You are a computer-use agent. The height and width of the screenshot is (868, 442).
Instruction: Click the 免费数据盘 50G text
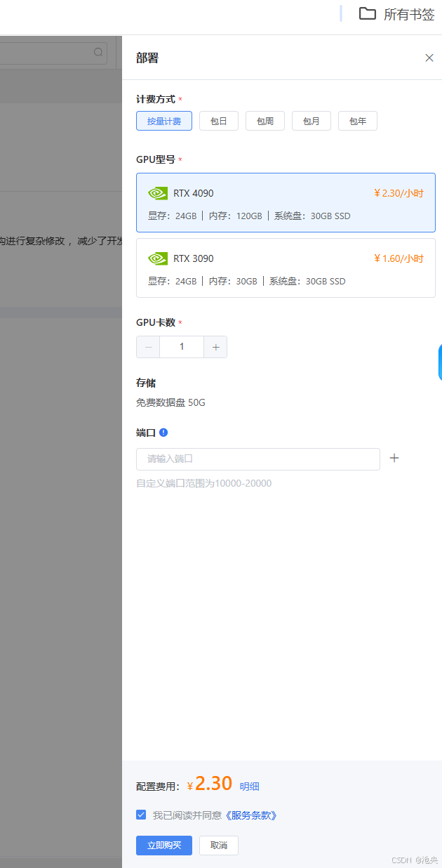coord(170,402)
